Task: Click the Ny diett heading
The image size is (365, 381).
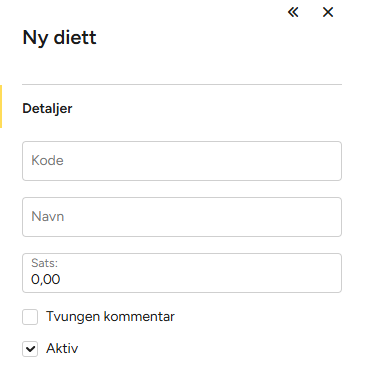Action: coord(59,37)
